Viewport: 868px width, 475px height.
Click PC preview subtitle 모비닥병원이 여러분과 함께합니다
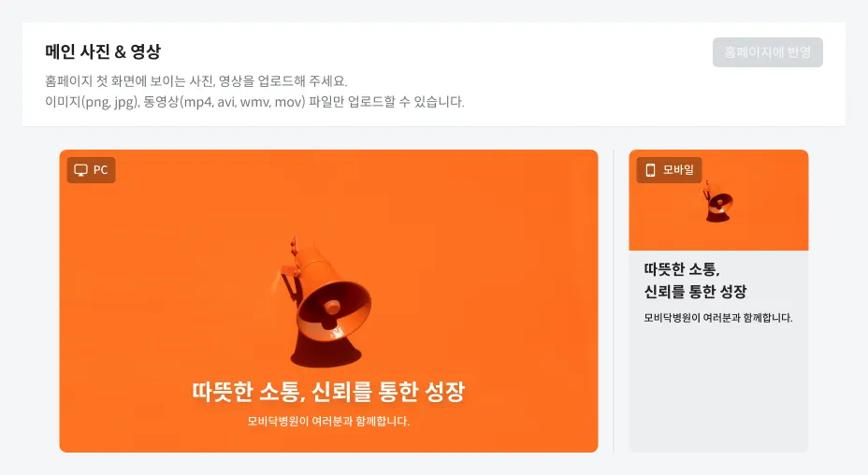(328, 422)
